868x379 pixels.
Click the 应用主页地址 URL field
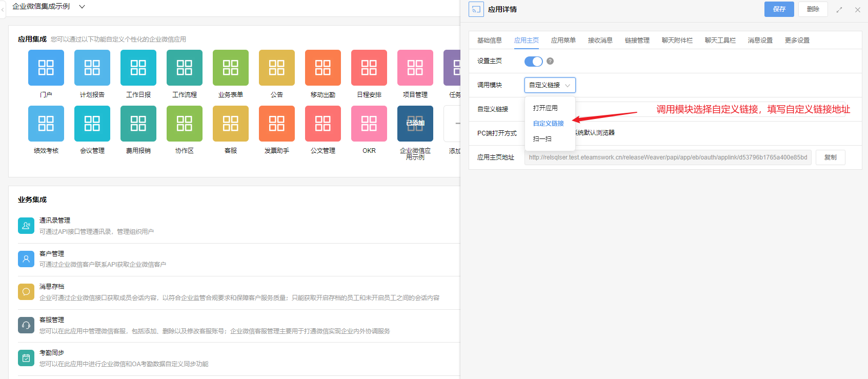click(668, 157)
